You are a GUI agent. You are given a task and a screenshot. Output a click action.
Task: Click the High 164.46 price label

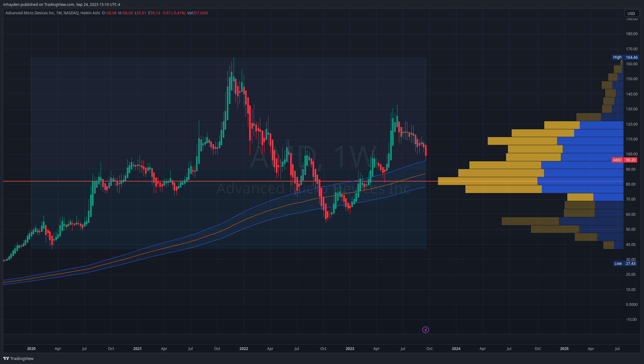coord(625,57)
